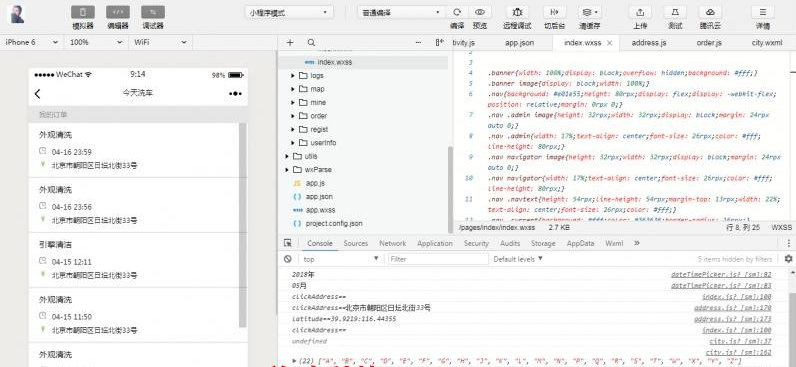Open the Storage devtools tab
Screen dimensions: 796x367
tap(543, 243)
